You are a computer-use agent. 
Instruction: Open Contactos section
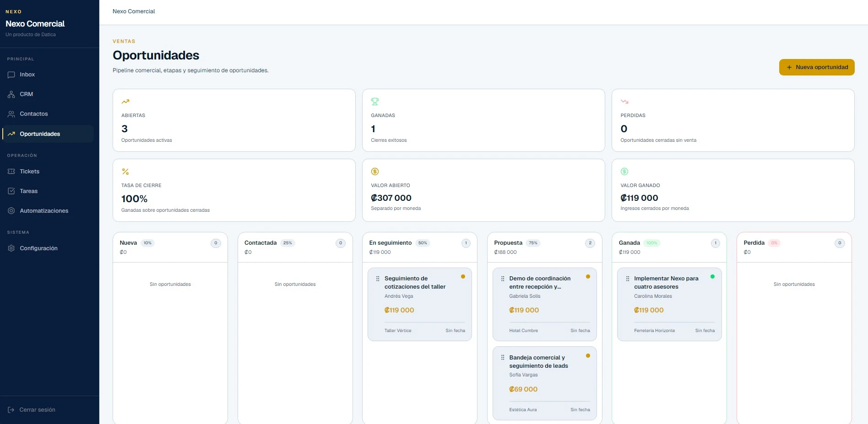point(48,114)
